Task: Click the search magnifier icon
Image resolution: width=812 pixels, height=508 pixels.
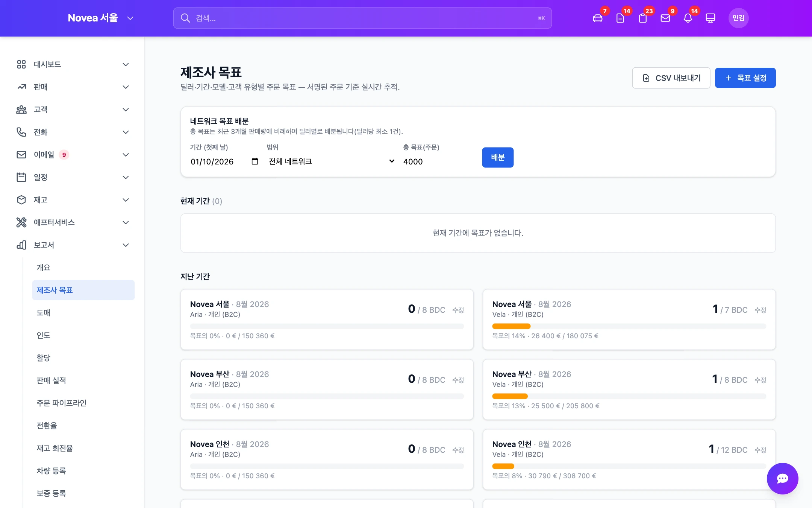Action: pyautogui.click(x=185, y=18)
